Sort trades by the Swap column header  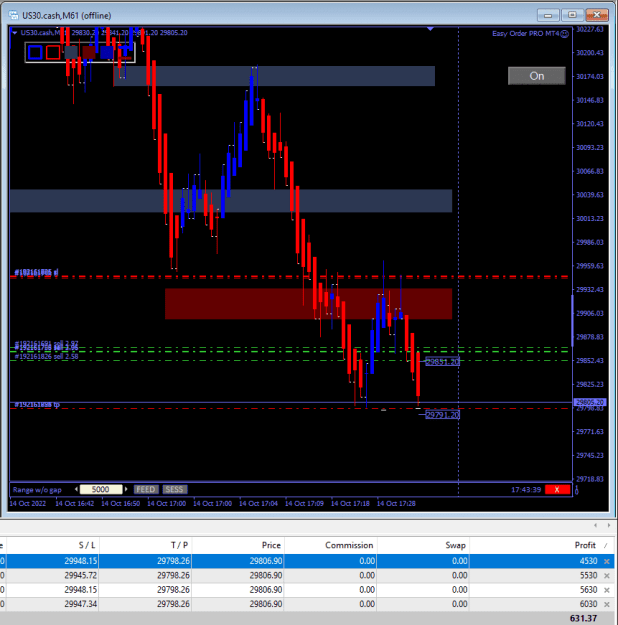[x=455, y=545]
